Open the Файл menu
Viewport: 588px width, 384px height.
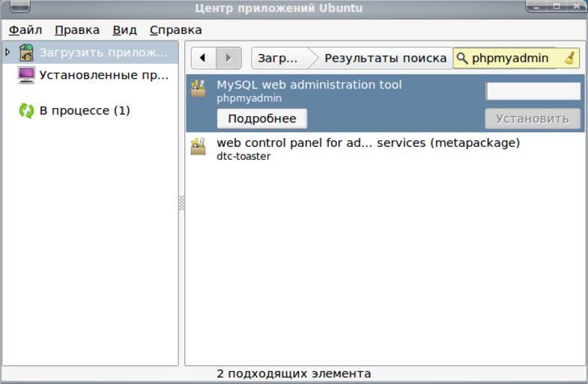point(25,30)
